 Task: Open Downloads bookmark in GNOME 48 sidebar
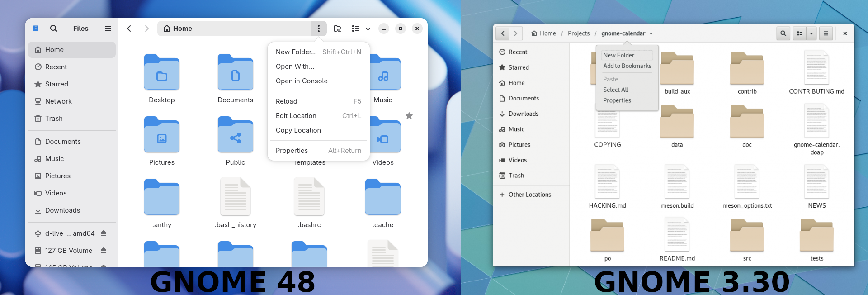click(72, 210)
